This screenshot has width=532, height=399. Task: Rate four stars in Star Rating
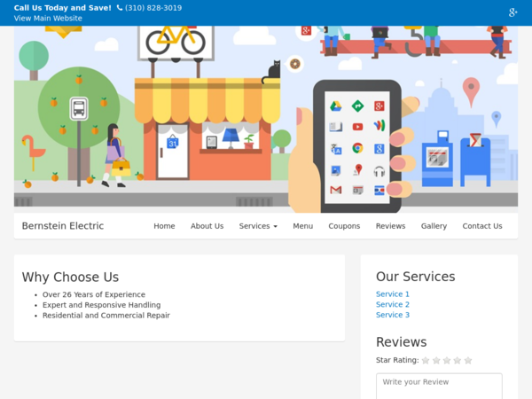458,360
